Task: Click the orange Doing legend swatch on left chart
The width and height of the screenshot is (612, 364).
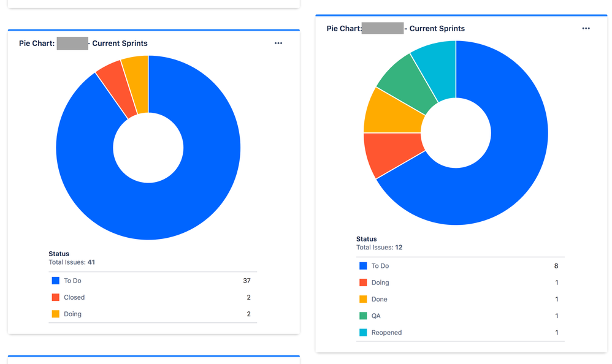Action: pyautogui.click(x=55, y=314)
